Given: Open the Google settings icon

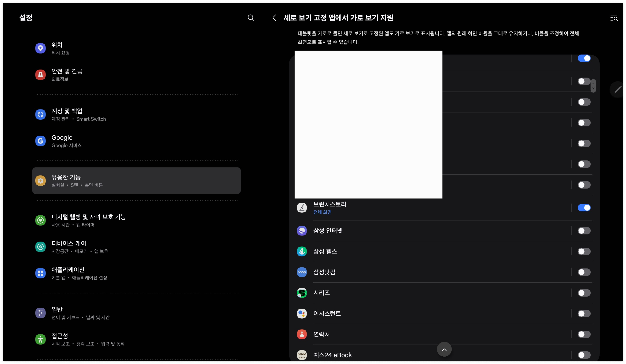Looking at the screenshot, I should (40, 141).
